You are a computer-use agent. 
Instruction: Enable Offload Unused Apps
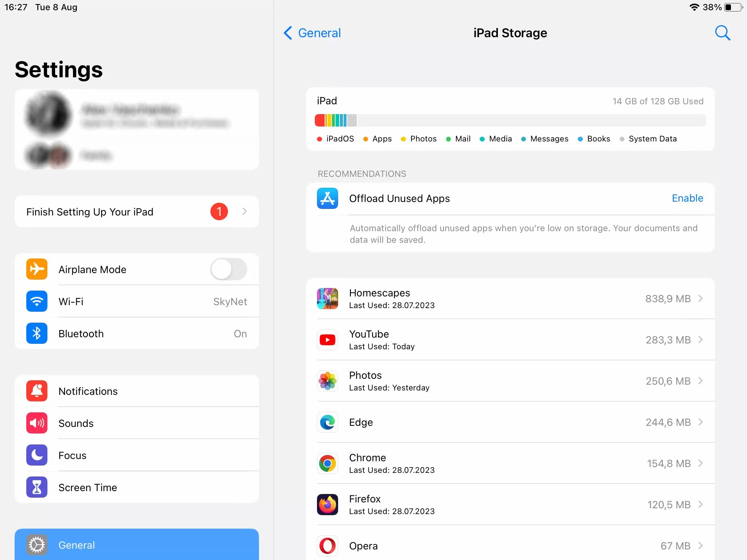pos(687,198)
